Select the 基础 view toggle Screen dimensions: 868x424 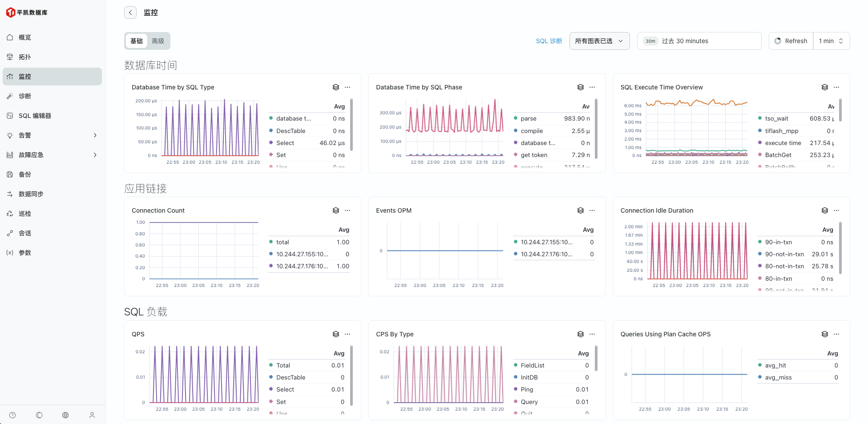tap(137, 41)
